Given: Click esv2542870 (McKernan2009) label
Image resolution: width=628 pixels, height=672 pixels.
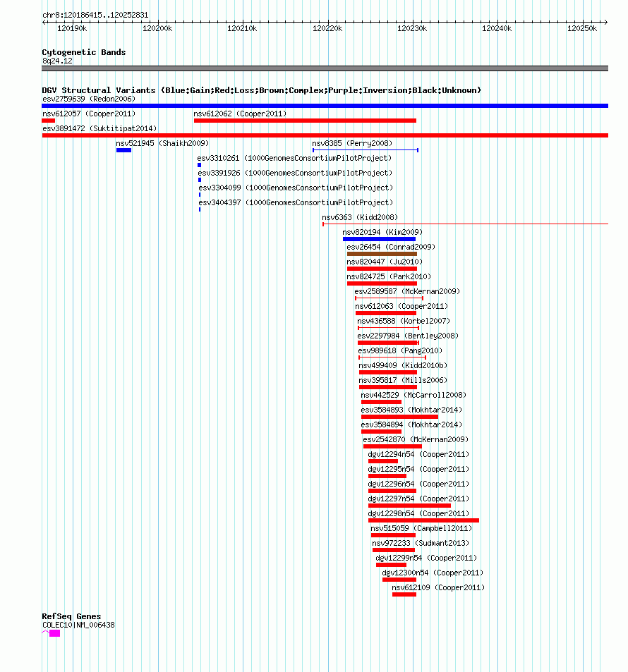Looking at the screenshot, I should (416, 439).
